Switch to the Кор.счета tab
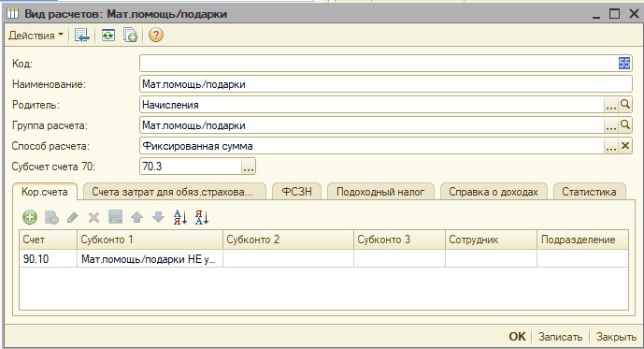644x349 pixels. (x=44, y=192)
